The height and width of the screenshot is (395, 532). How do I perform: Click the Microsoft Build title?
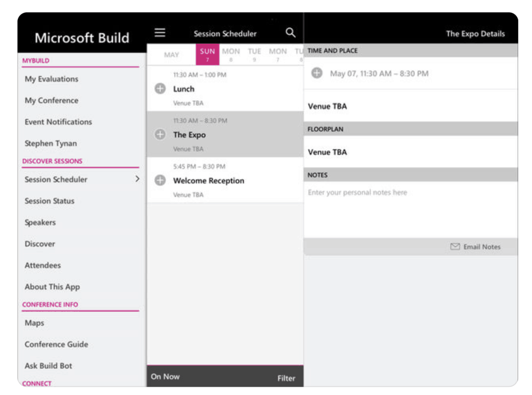pos(82,38)
